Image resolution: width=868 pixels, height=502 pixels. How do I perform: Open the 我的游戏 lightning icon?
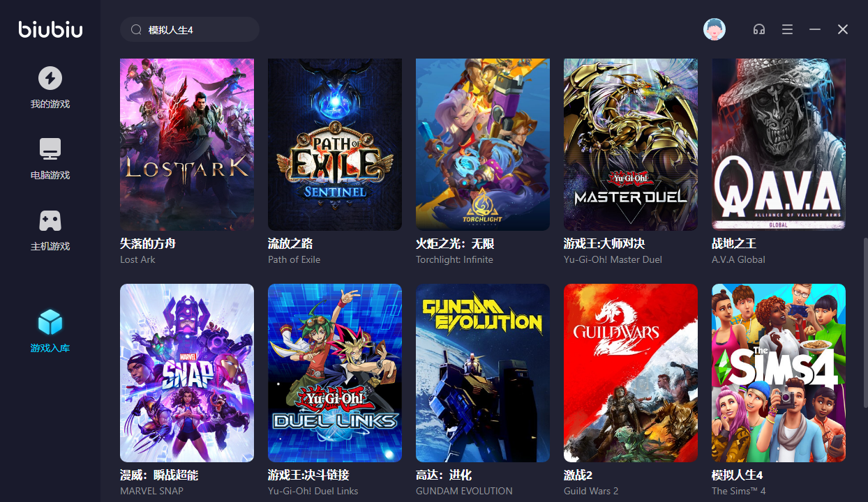click(50, 78)
